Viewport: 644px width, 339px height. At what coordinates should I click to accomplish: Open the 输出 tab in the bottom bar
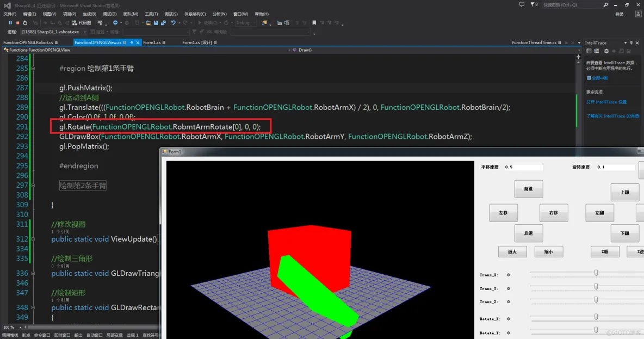78,335
